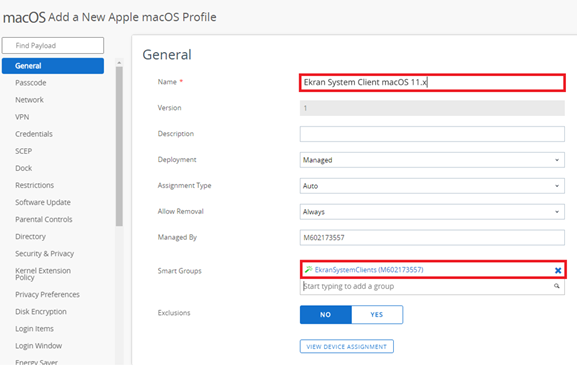Click the sidebar scrollbar up arrow
The image size is (577, 366).
click(119, 63)
